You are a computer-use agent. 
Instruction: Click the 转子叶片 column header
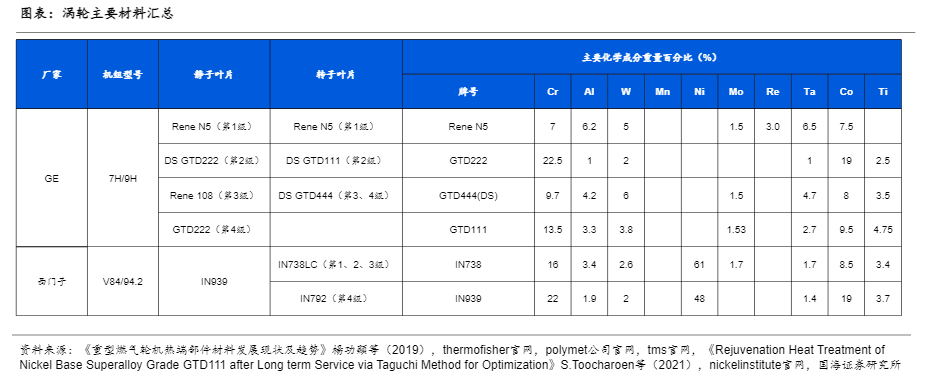[336, 75]
